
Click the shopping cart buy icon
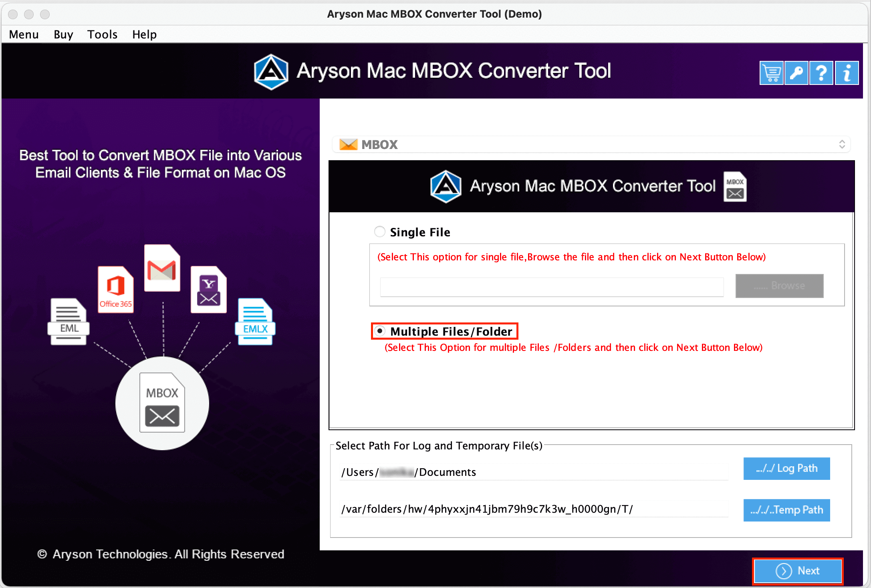point(771,73)
